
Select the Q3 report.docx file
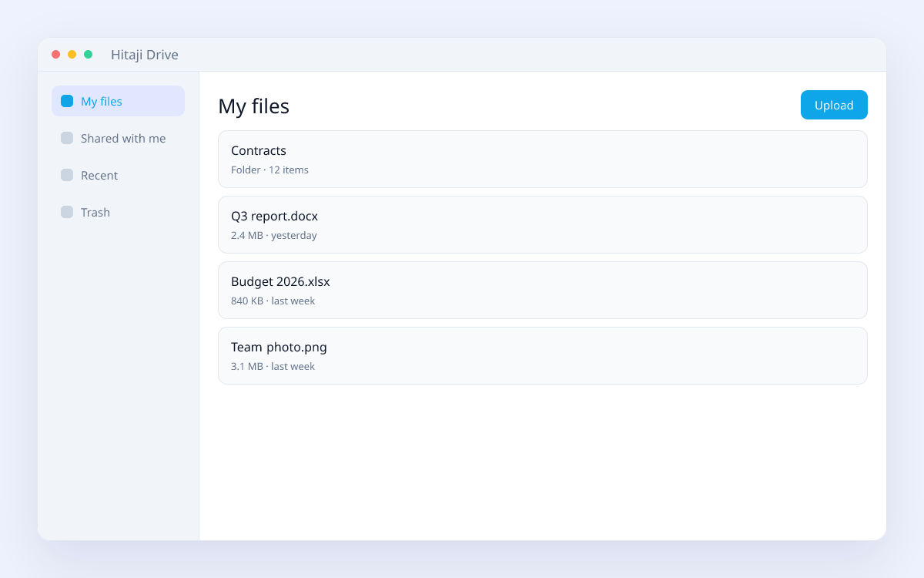tap(543, 224)
